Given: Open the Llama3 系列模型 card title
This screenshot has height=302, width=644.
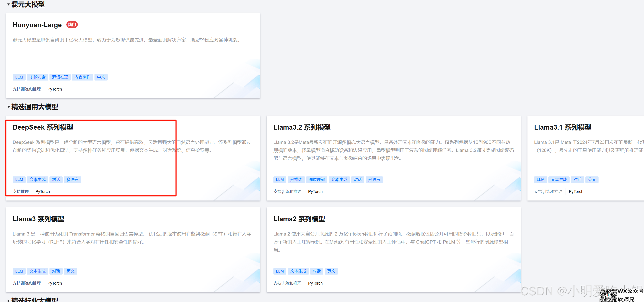Looking at the screenshot, I should point(38,219).
